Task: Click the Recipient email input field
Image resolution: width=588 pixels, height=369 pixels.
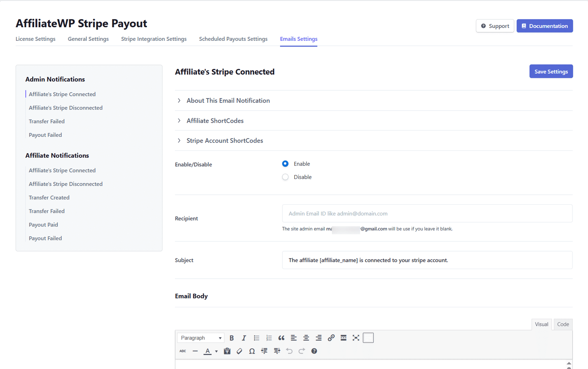Action: pyautogui.click(x=427, y=213)
